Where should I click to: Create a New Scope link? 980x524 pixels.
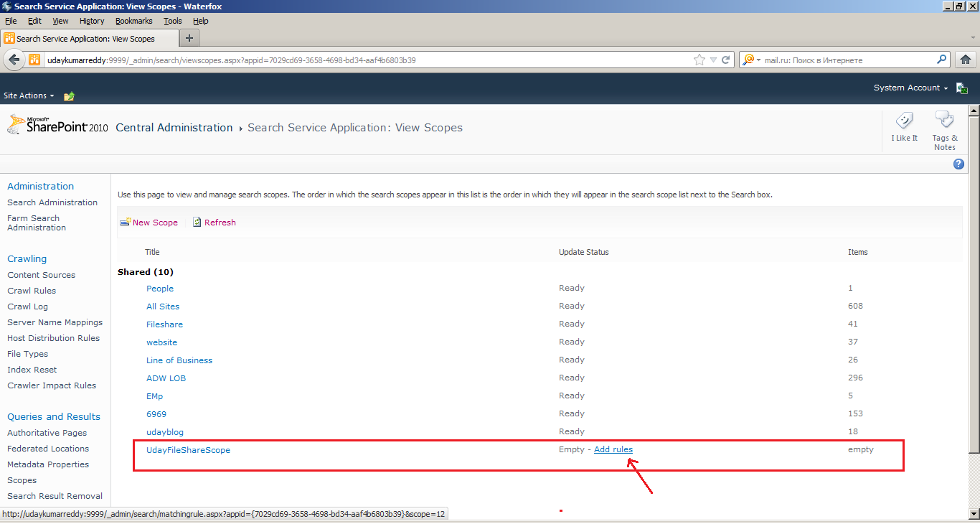point(155,223)
